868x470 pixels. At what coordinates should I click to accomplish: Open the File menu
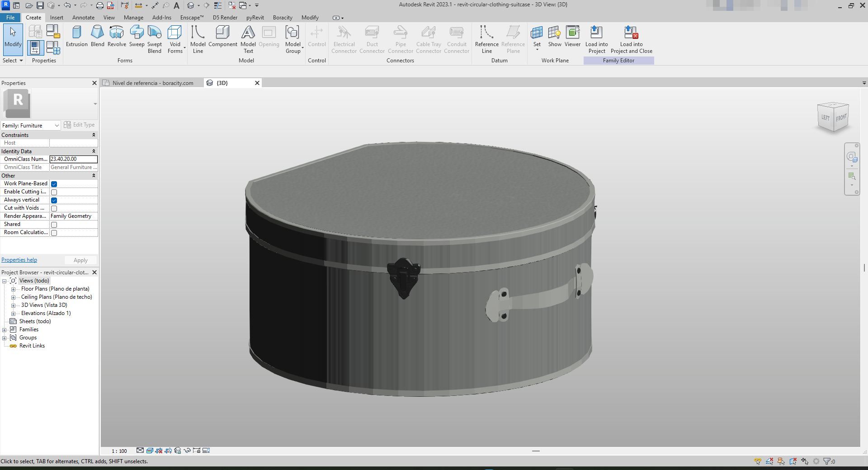pos(10,18)
